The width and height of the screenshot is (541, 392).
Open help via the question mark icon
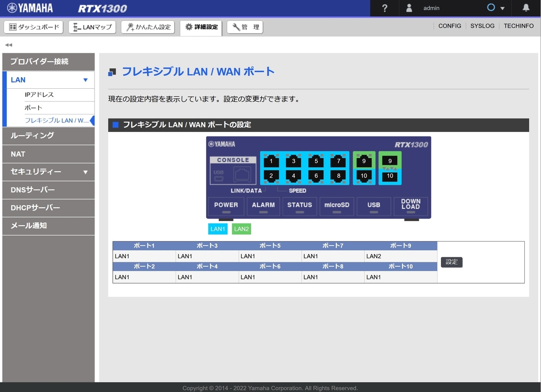tap(384, 8)
